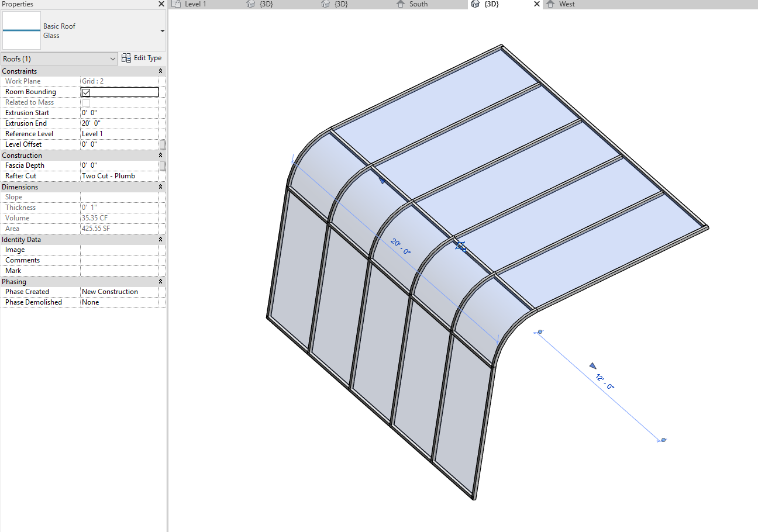Click the elevation marker icon on South tab

coord(400,4)
